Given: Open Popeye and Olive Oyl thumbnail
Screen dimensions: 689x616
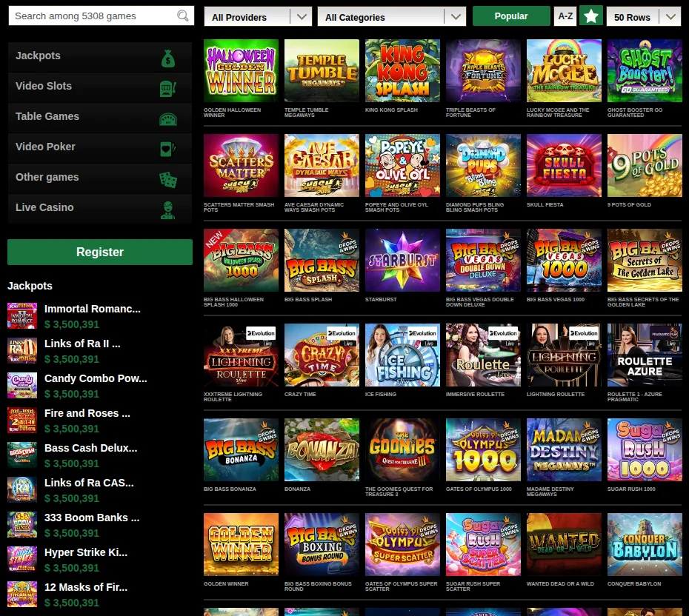Looking at the screenshot, I should pyautogui.click(x=402, y=166).
